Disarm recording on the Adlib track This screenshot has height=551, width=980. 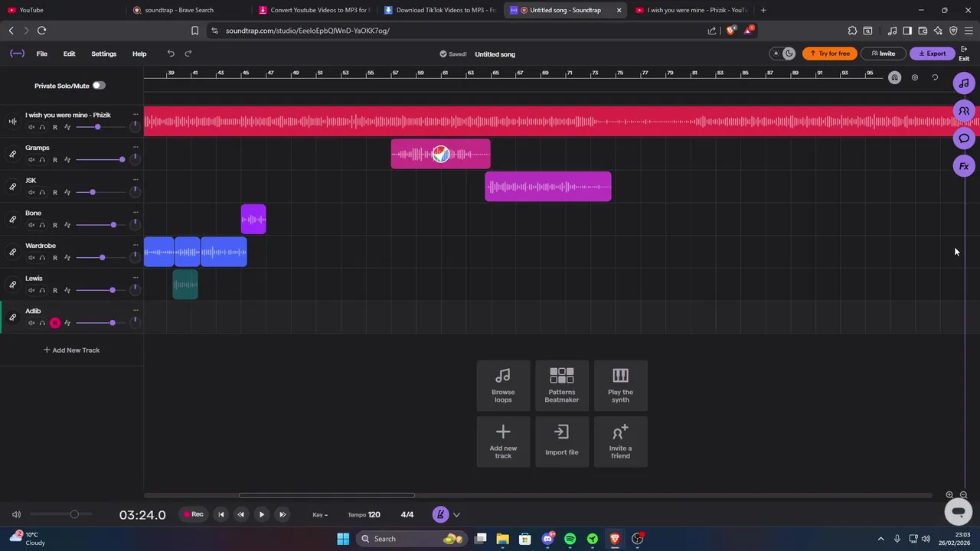click(x=54, y=323)
